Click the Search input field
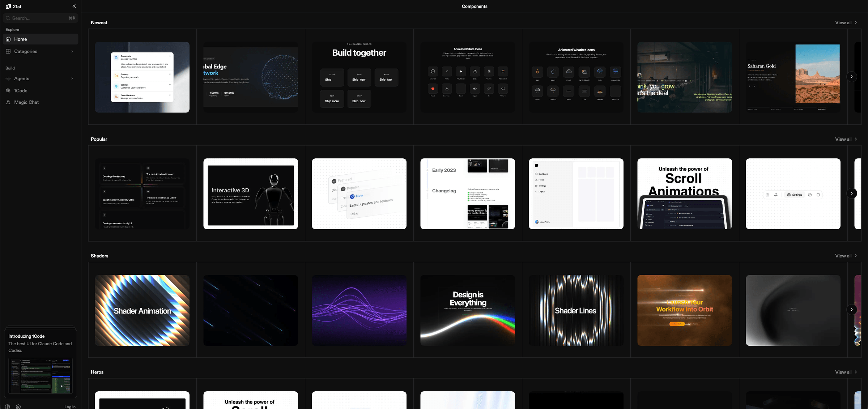Viewport: 868px width, 409px height. pyautogui.click(x=41, y=18)
